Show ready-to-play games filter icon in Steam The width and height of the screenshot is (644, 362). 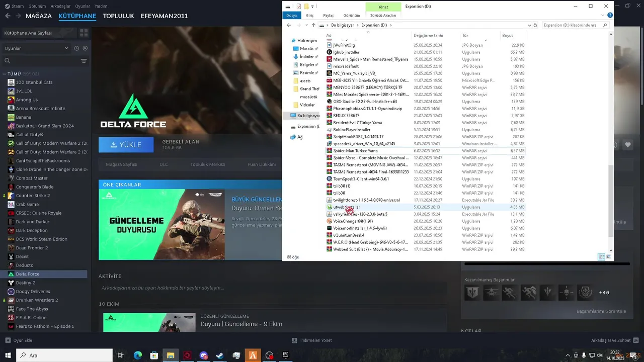tap(85, 48)
